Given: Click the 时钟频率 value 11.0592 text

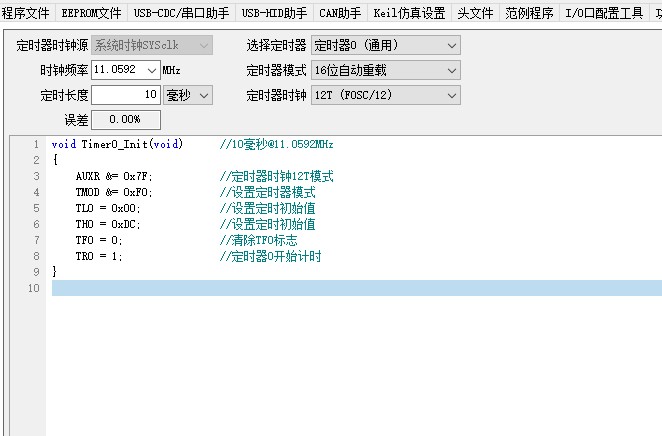Looking at the screenshot, I should coord(115,69).
